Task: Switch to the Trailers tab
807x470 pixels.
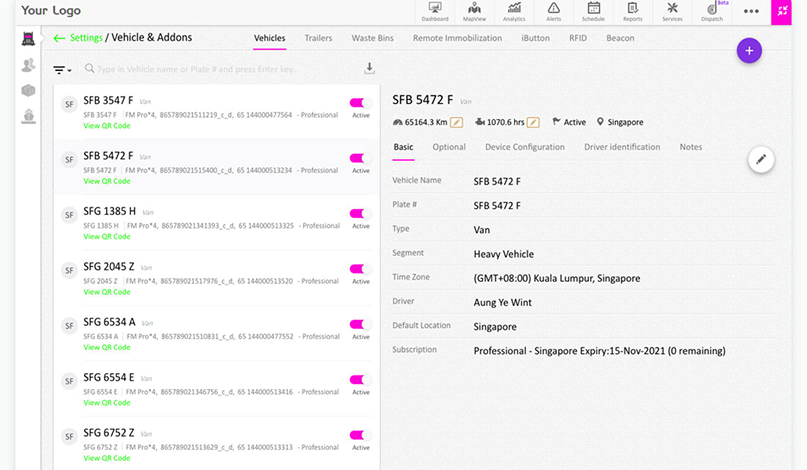Action: click(318, 38)
